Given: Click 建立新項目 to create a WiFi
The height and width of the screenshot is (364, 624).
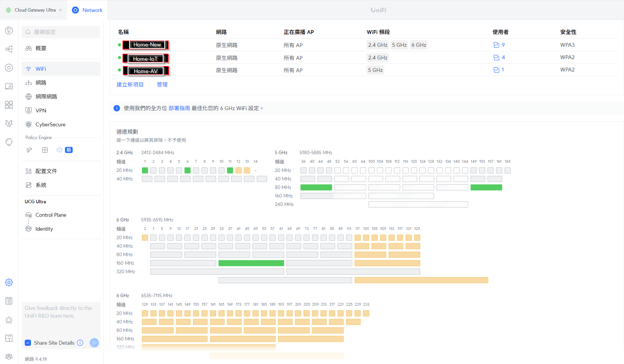Looking at the screenshot, I should (x=130, y=85).
